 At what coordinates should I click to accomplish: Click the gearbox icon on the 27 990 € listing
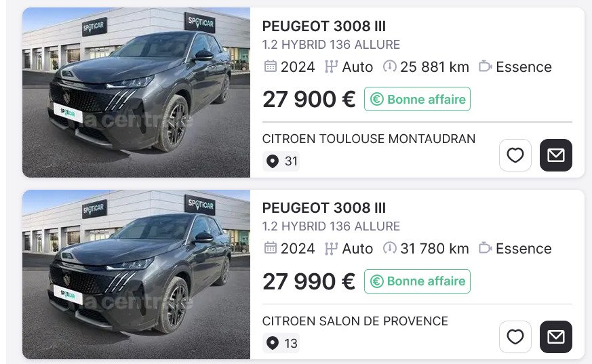331,248
